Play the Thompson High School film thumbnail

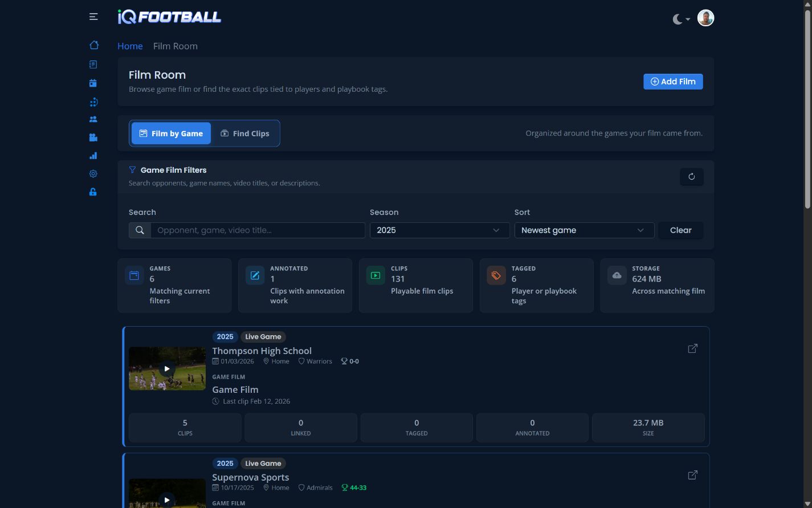(x=167, y=368)
